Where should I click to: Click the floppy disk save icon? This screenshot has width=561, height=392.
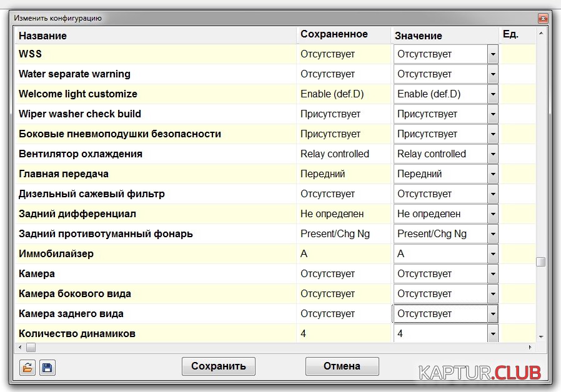(47, 368)
